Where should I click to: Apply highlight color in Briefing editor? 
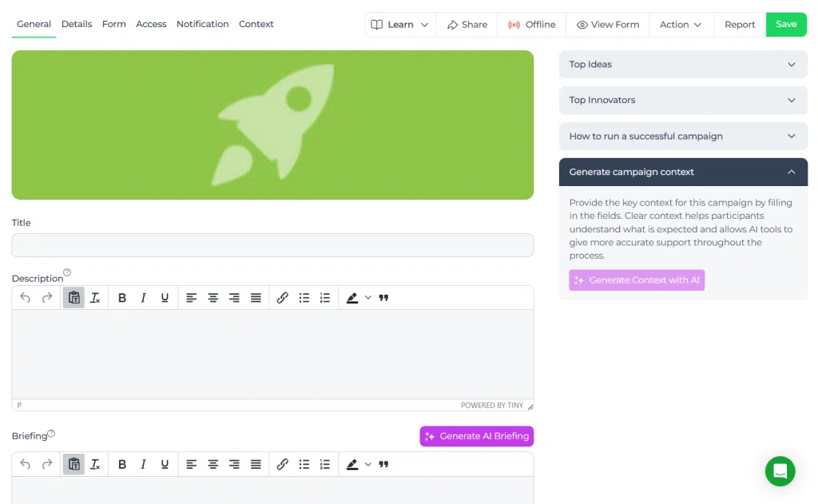pyautogui.click(x=352, y=464)
